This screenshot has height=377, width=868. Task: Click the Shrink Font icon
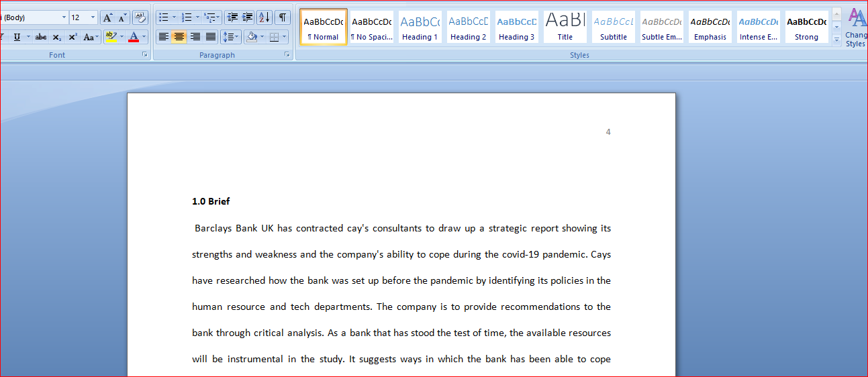click(122, 18)
